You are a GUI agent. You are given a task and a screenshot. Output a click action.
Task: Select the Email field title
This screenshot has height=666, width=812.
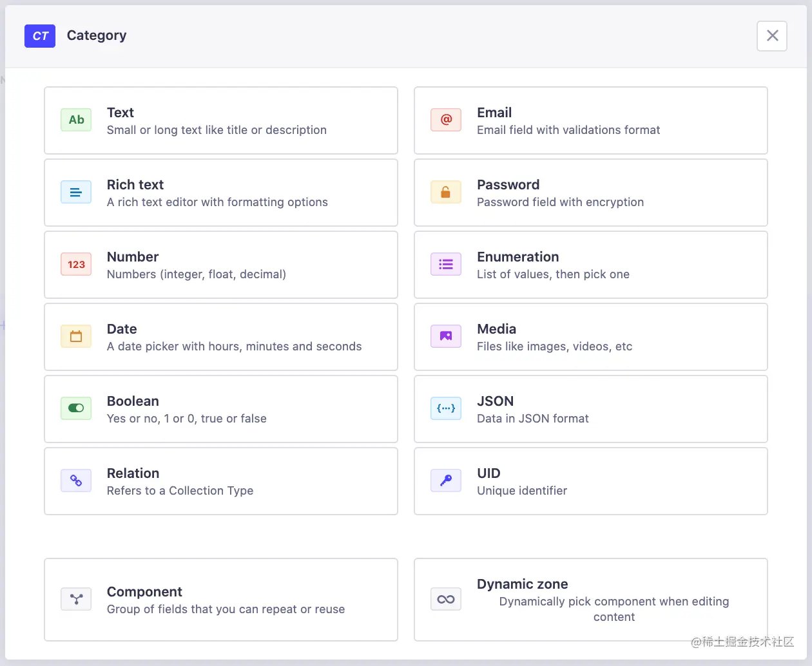point(494,113)
